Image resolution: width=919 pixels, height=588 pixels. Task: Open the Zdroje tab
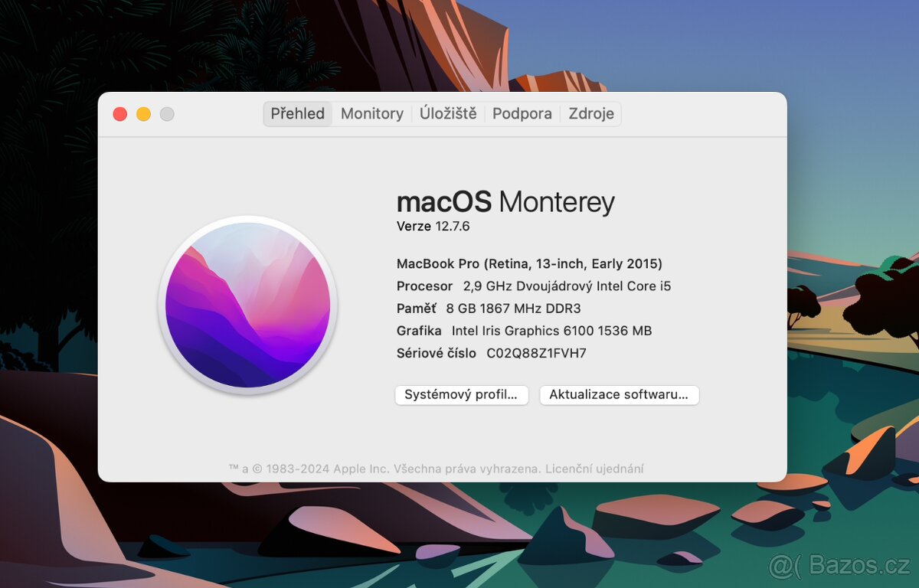pos(590,113)
